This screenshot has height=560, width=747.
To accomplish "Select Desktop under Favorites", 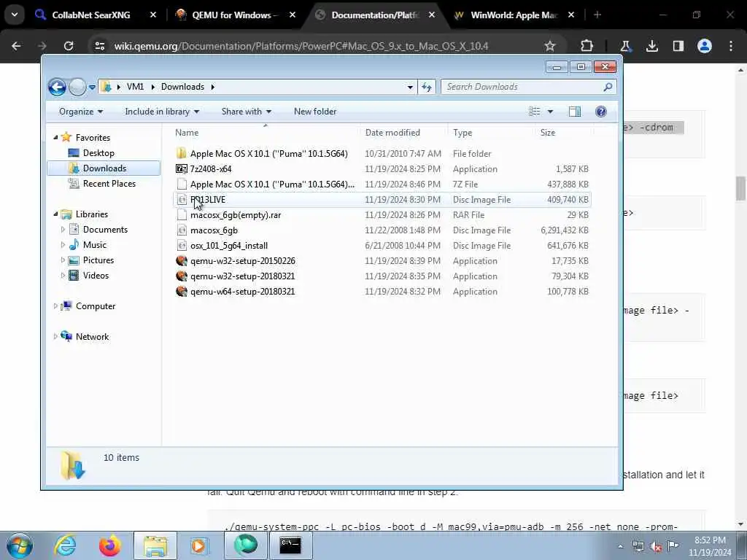I will [98, 153].
